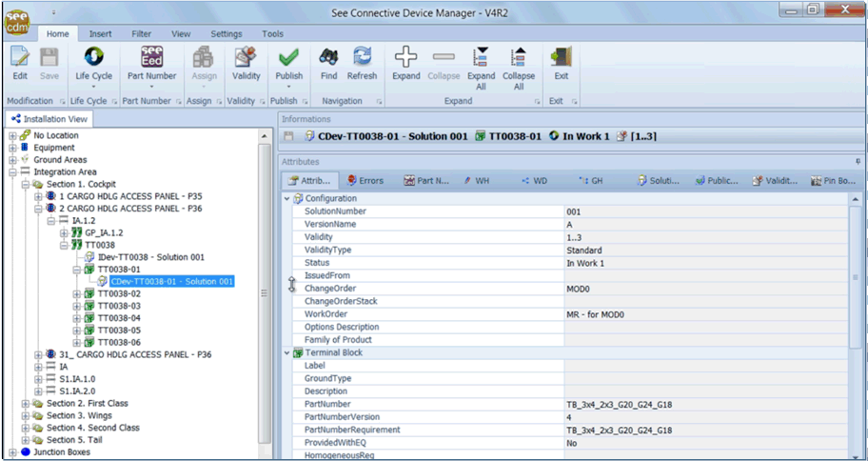Open the WH tab
868x461 pixels.
tap(477, 181)
